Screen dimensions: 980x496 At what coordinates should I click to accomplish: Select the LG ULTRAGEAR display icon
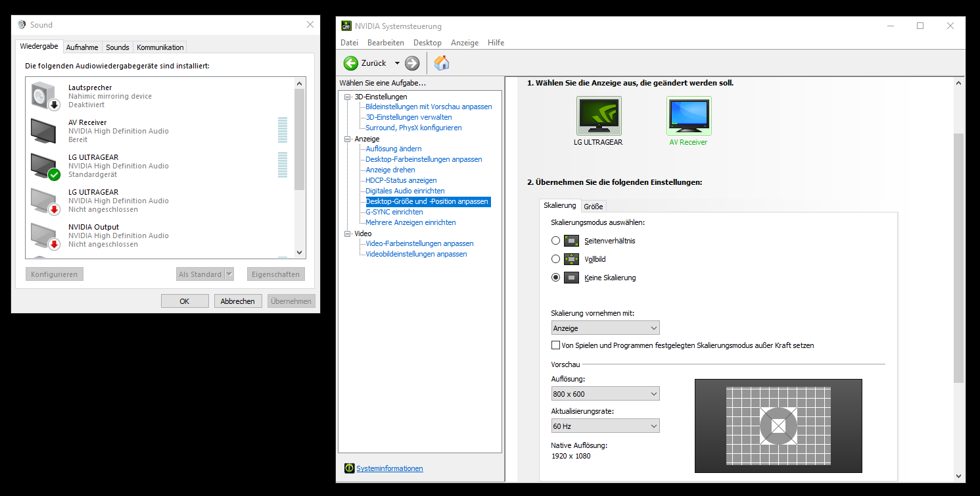[x=599, y=116]
